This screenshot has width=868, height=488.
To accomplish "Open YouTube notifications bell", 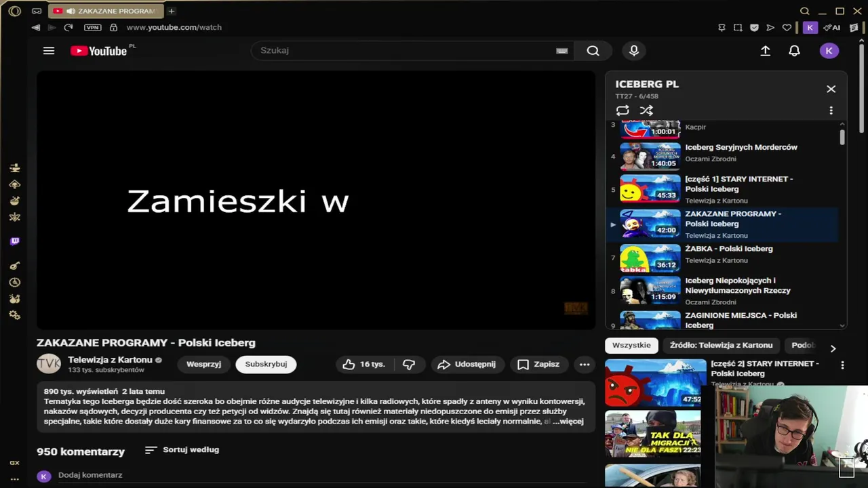I will coord(794,51).
